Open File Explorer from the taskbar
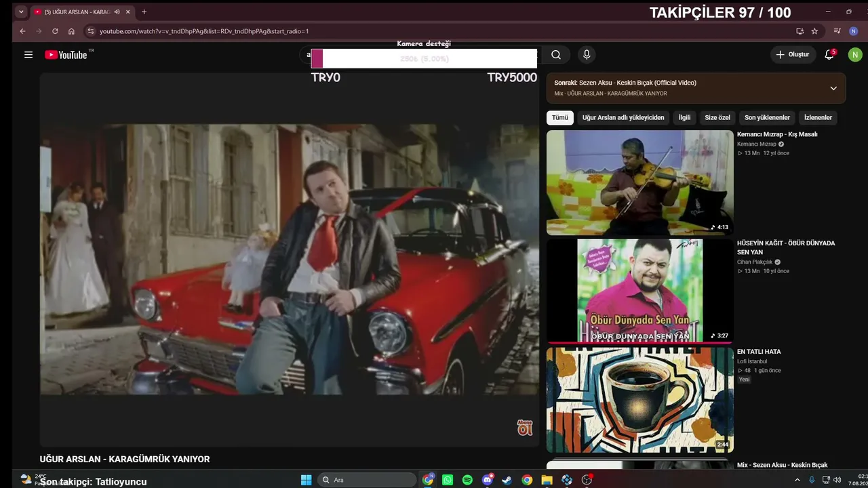 point(547,480)
